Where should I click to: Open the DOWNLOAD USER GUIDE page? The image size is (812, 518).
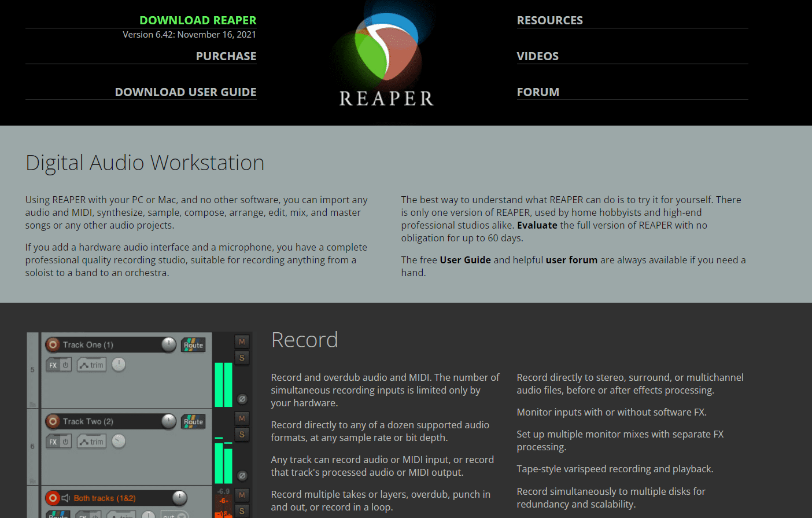186,91
